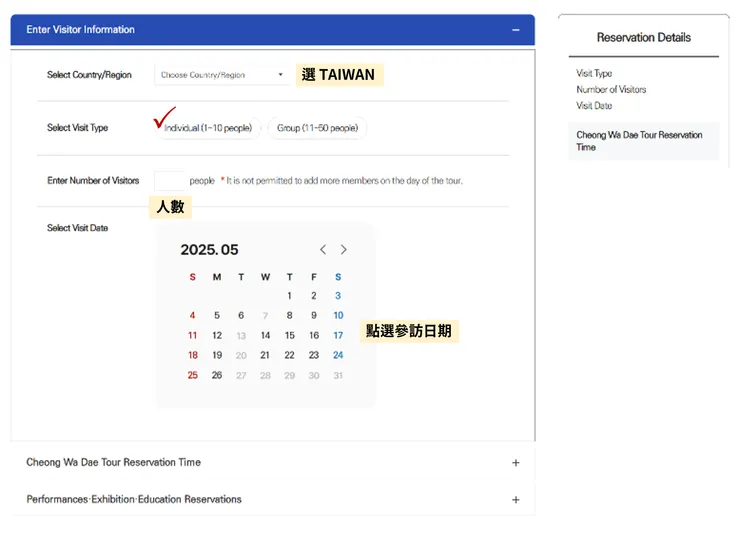Click the Visit Type line in Reservation Details
Image resolution: width=740 pixels, height=534 pixels.
tap(594, 73)
